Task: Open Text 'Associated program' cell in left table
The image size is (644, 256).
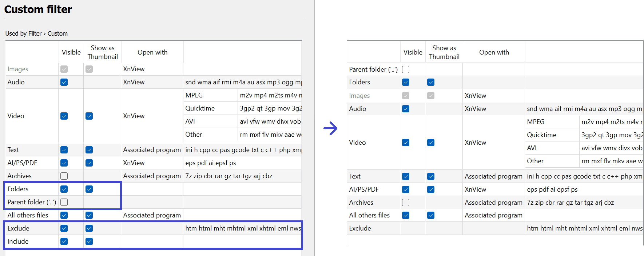Action: coord(152,150)
